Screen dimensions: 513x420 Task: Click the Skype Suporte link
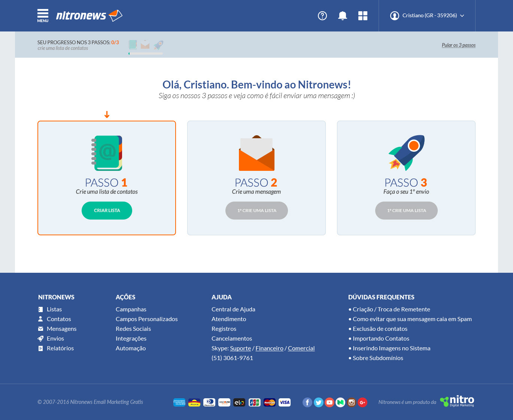coord(240,348)
